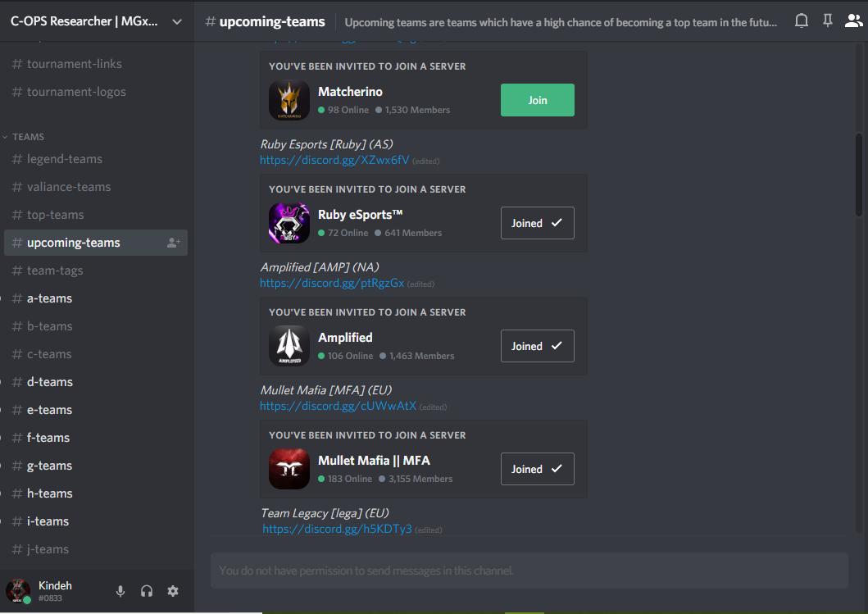Join the Matcherino server
The width and height of the screenshot is (868, 614).
(537, 100)
